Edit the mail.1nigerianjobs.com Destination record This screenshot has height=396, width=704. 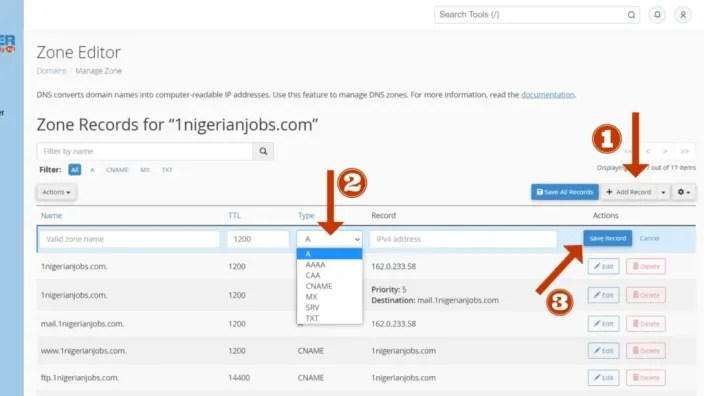pos(603,295)
